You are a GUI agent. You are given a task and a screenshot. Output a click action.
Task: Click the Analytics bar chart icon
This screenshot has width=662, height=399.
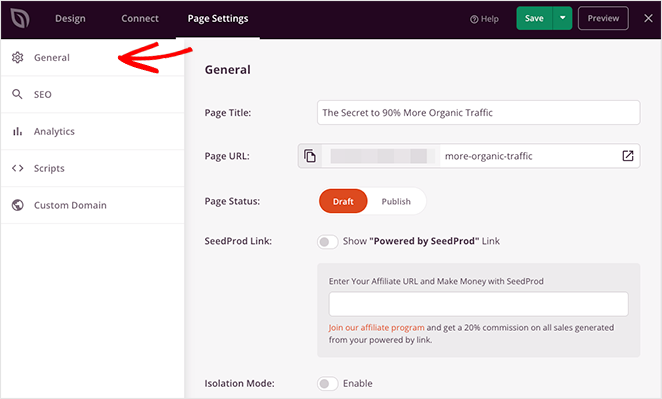click(x=17, y=131)
